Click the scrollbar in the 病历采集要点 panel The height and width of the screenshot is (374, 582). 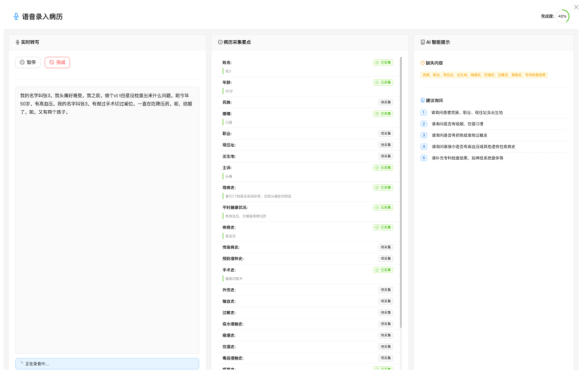tap(401, 192)
